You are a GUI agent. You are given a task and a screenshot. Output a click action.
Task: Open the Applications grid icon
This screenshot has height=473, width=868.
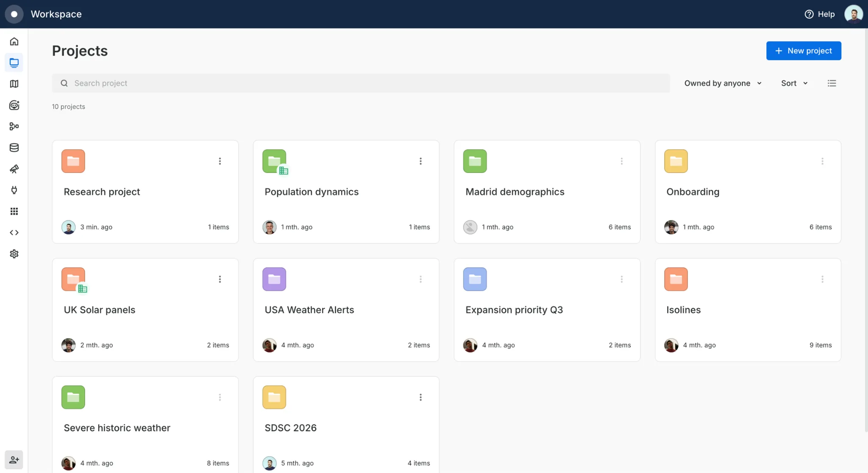[x=14, y=211]
